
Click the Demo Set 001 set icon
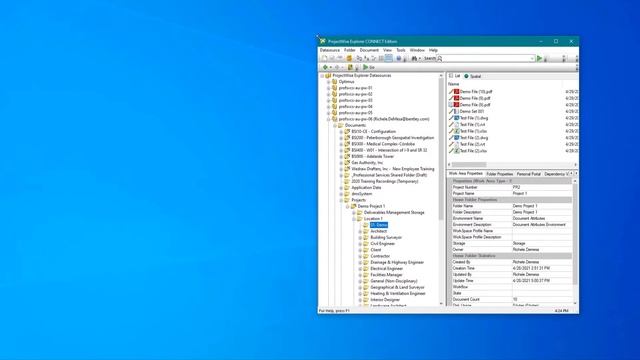456,111
